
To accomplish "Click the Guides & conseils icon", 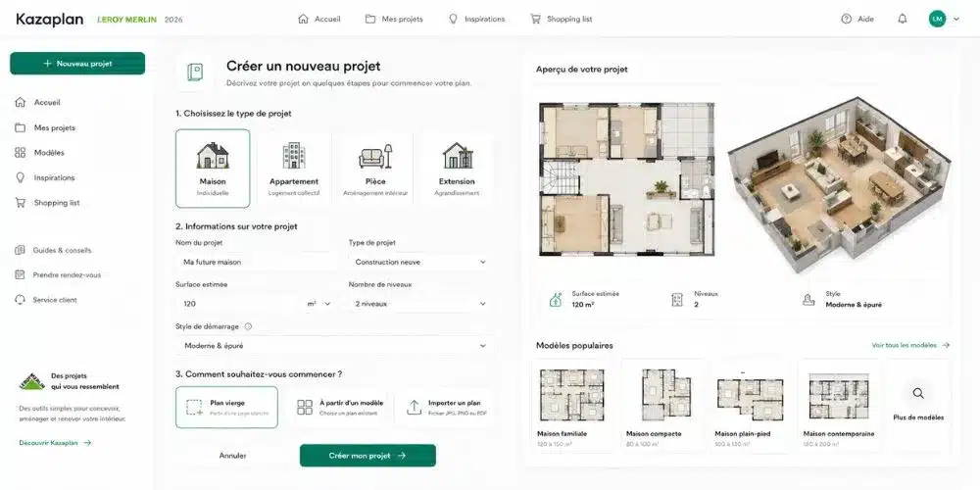I will pyautogui.click(x=20, y=250).
